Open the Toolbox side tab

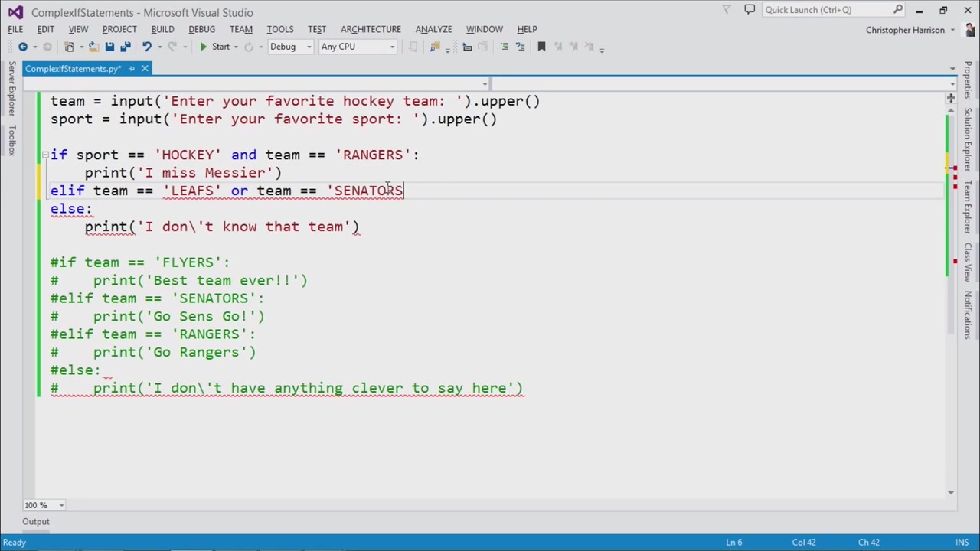click(11, 141)
